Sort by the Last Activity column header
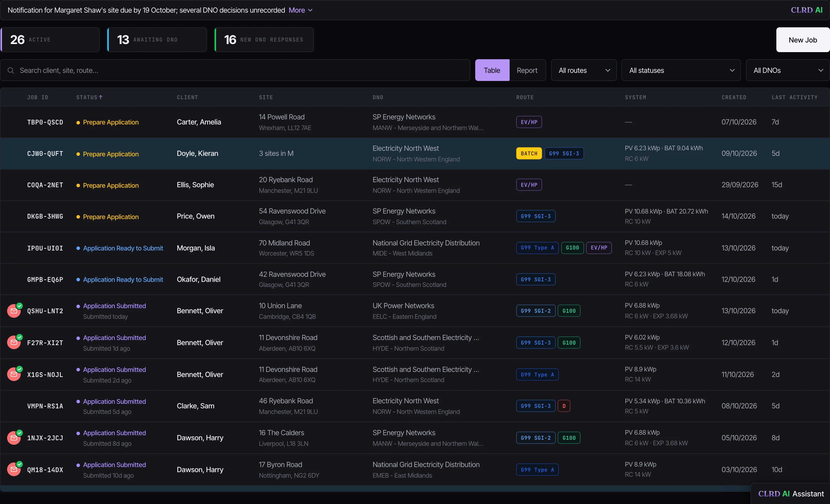This screenshot has width=830, height=504. (x=794, y=97)
